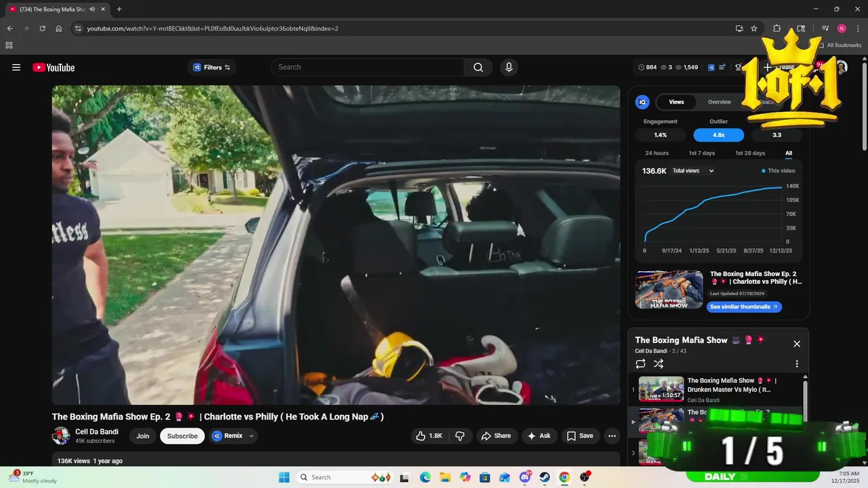Reload the page
This screenshot has height=488, width=868.
(x=42, y=28)
